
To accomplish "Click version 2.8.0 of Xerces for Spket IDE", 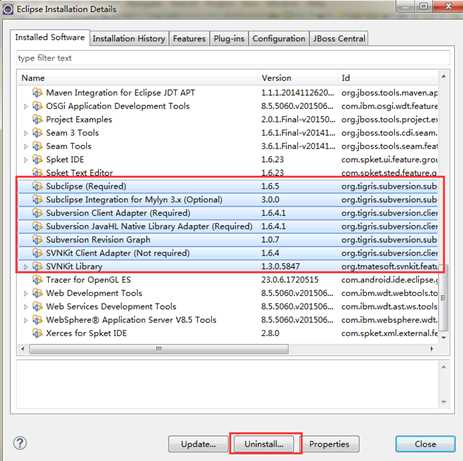I will tap(270, 333).
